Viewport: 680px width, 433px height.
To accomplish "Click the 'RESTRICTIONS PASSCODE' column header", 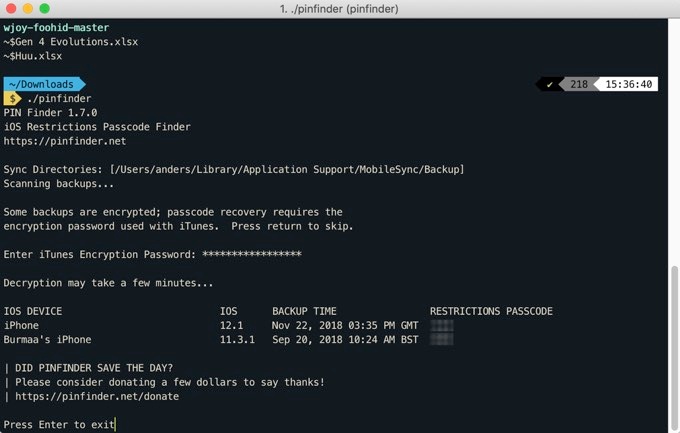I will (x=491, y=312).
